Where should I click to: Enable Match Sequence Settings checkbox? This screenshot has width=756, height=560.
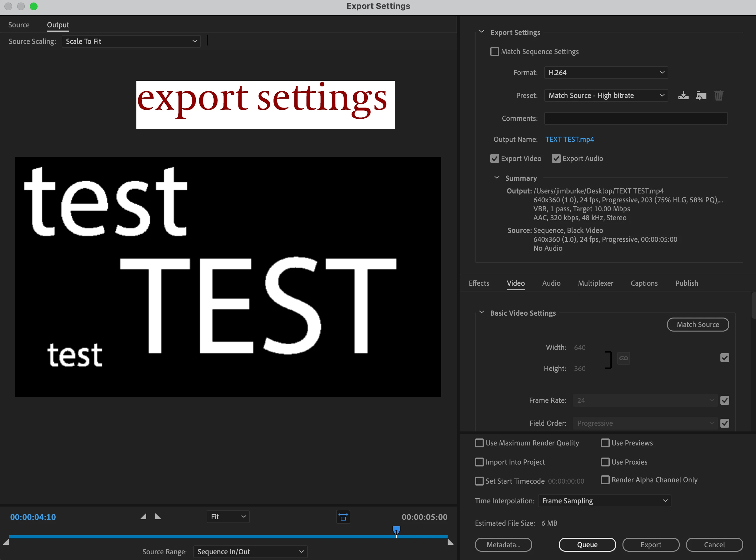pos(495,52)
